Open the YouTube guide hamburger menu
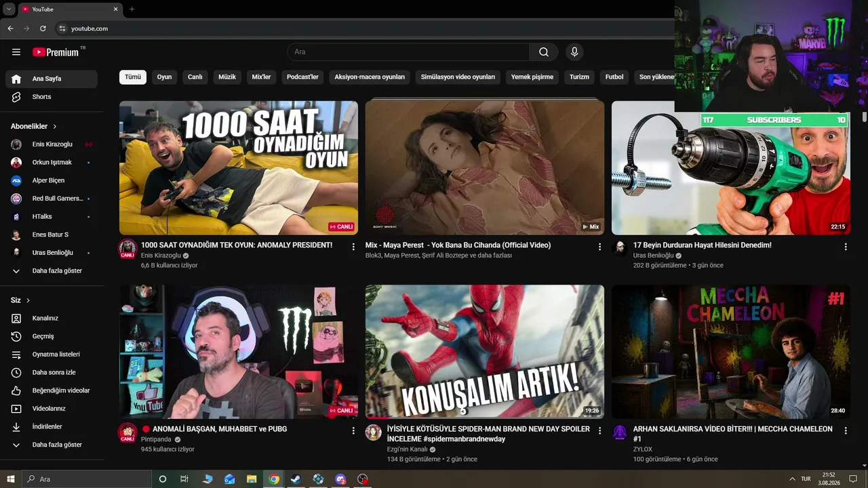The image size is (868, 488). tap(16, 52)
